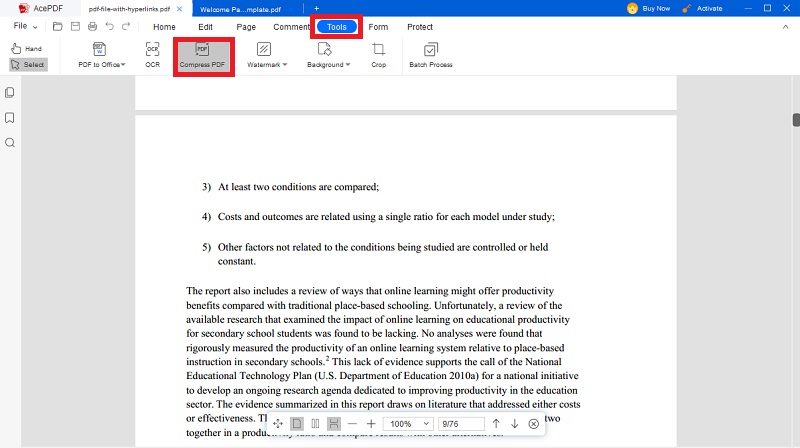This screenshot has height=448, width=800.
Task: Open page thumbnails sidebar panel
Action: tap(10, 92)
